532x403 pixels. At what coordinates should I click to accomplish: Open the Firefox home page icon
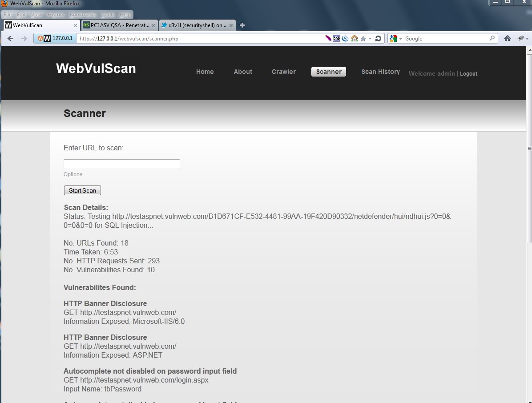coord(507,38)
